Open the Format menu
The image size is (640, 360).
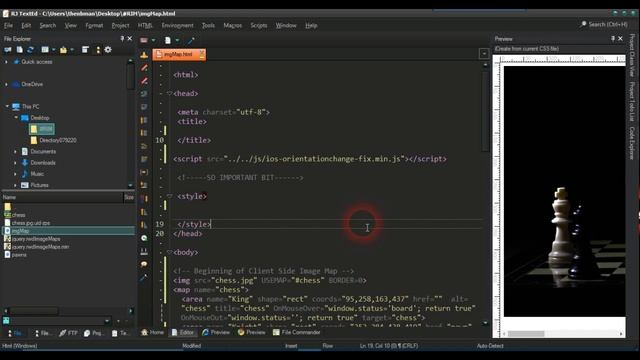94,25
